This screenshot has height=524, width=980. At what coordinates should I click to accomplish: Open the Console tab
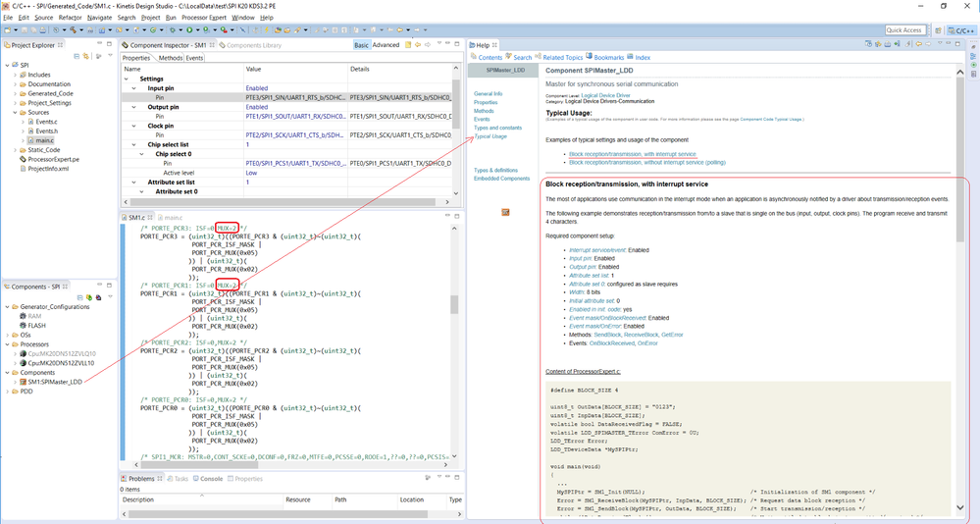pos(208,478)
